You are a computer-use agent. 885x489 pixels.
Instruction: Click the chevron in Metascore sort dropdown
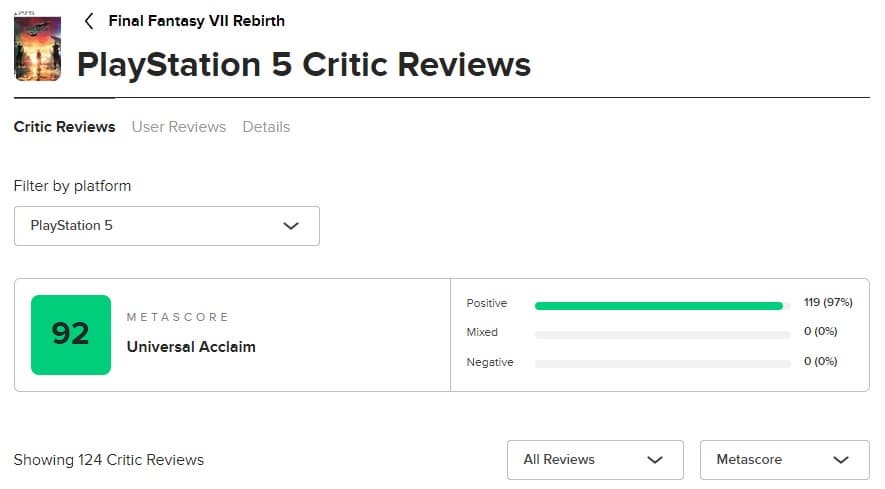[x=840, y=460]
